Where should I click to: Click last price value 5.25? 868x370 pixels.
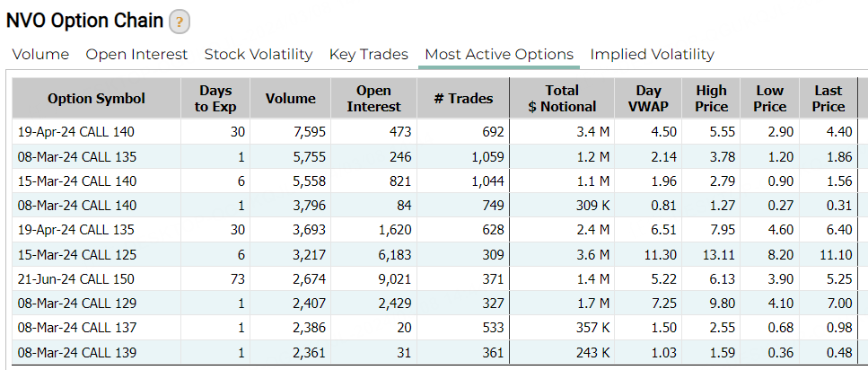(840, 279)
